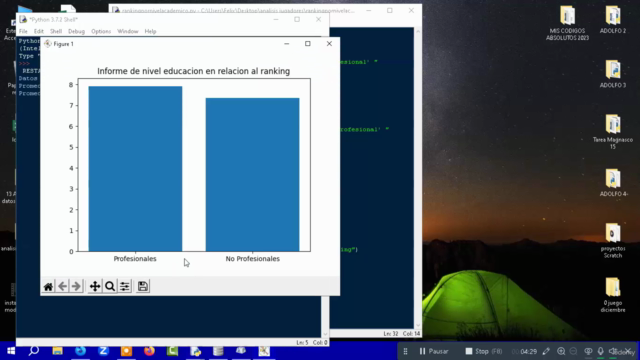Image resolution: width=640 pixels, height=360 pixels.
Task: Open ADOLFO 2 desktop folder
Action: point(613,20)
